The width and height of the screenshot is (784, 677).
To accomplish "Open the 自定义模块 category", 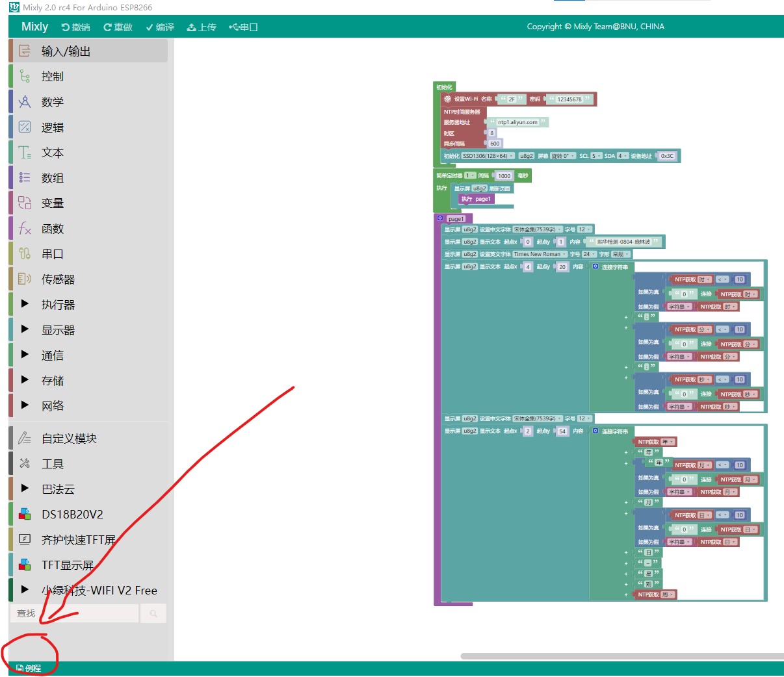I will coord(88,438).
